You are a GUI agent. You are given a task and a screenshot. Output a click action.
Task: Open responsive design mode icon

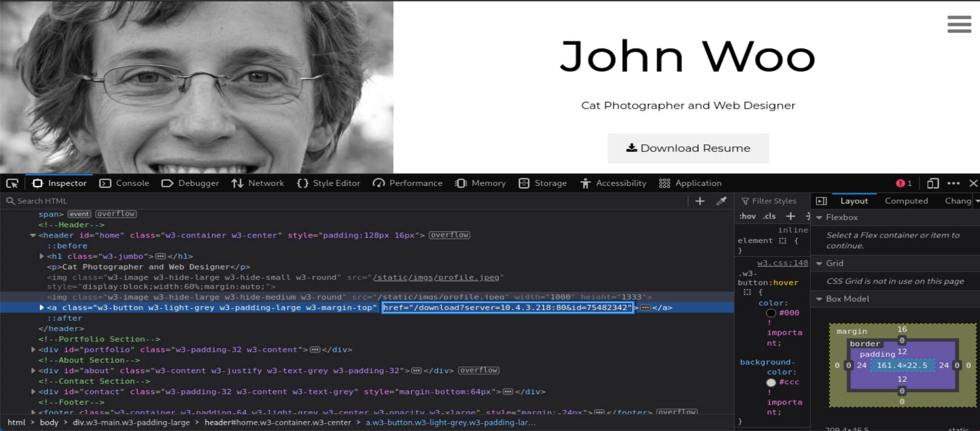coord(933,183)
